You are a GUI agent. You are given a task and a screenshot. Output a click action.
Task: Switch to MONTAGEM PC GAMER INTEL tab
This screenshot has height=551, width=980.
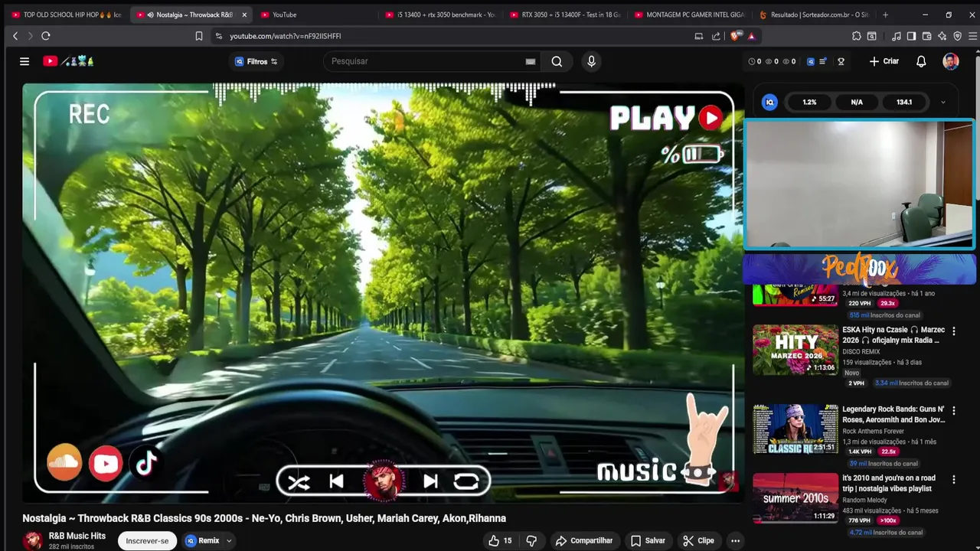pos(689,15)
